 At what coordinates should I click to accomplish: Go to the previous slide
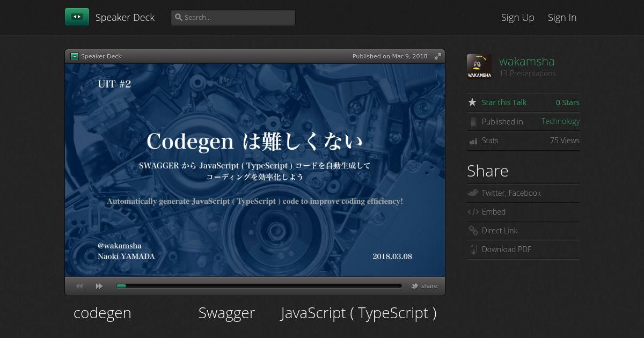[79, 286]
